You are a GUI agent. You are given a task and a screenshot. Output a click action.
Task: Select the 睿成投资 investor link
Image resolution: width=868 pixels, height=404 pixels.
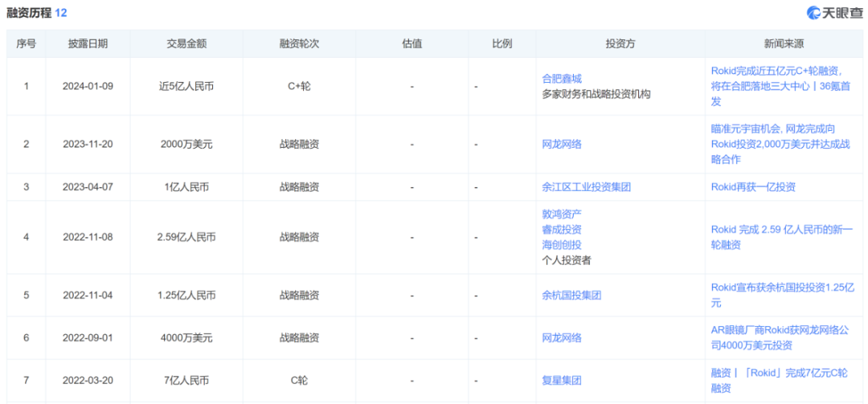coord(562,230)
